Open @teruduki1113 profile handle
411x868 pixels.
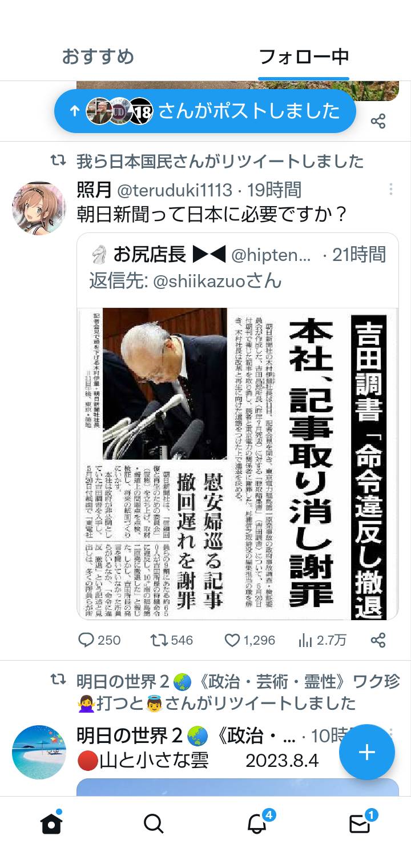[175, 190]
